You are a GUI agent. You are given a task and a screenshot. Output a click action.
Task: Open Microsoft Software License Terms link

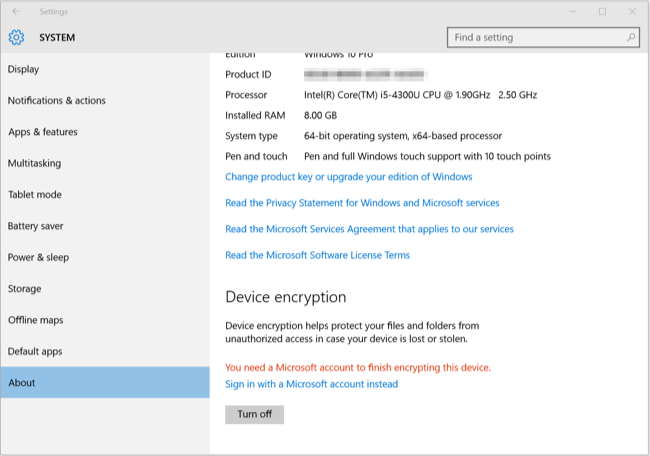pos(317,255)
